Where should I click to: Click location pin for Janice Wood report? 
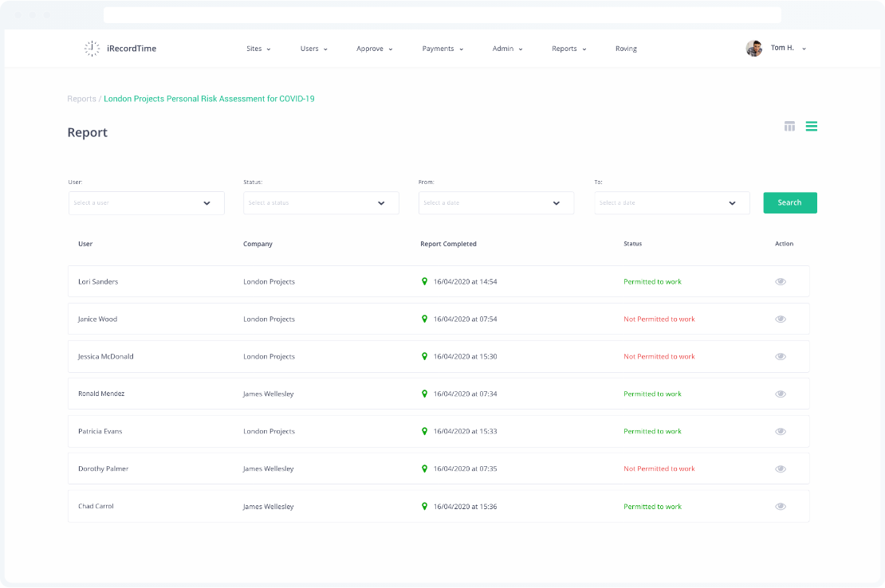tap(424, 319)
